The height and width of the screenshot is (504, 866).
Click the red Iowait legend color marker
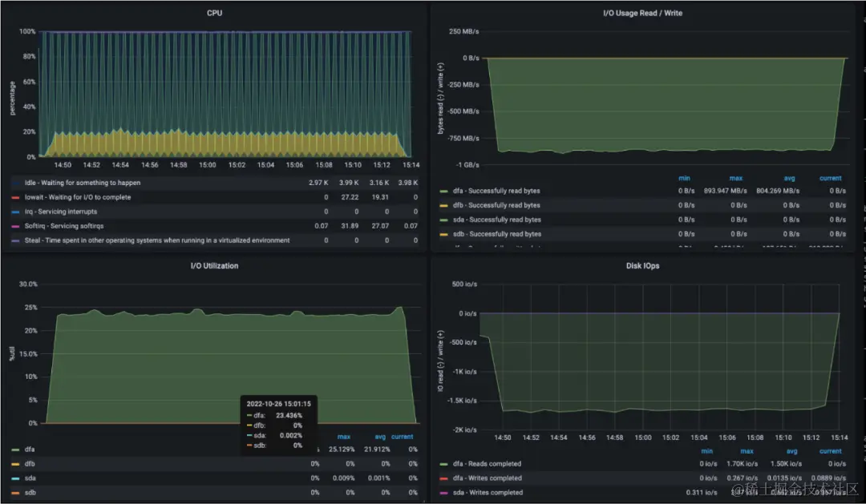point(15,197)
